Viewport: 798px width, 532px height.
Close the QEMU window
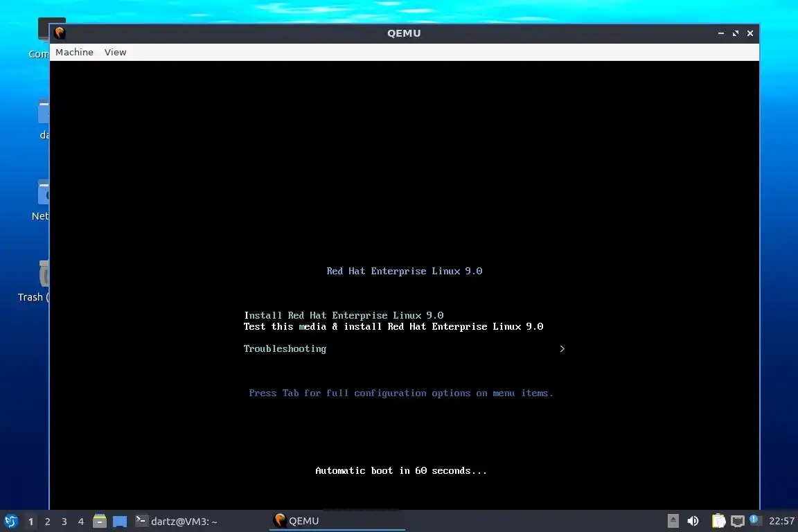[750, 33]
